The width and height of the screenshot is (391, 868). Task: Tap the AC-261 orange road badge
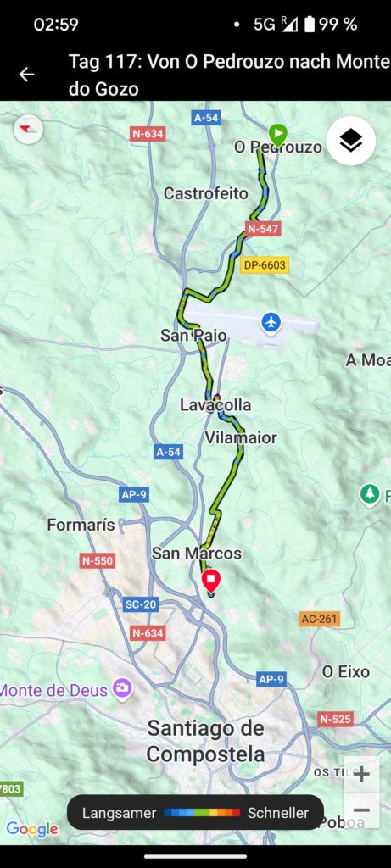[320, 618]
